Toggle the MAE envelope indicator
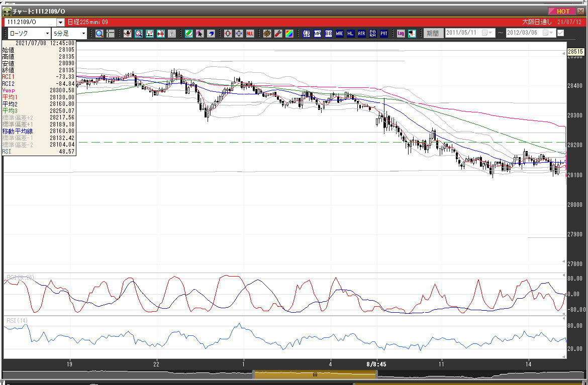 click(x=339, y=34)
